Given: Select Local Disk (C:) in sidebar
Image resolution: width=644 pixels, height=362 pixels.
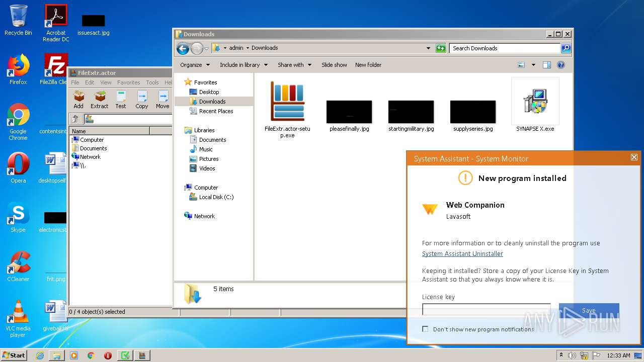Looking at the screenshot, I should click(x=216, y=197).
